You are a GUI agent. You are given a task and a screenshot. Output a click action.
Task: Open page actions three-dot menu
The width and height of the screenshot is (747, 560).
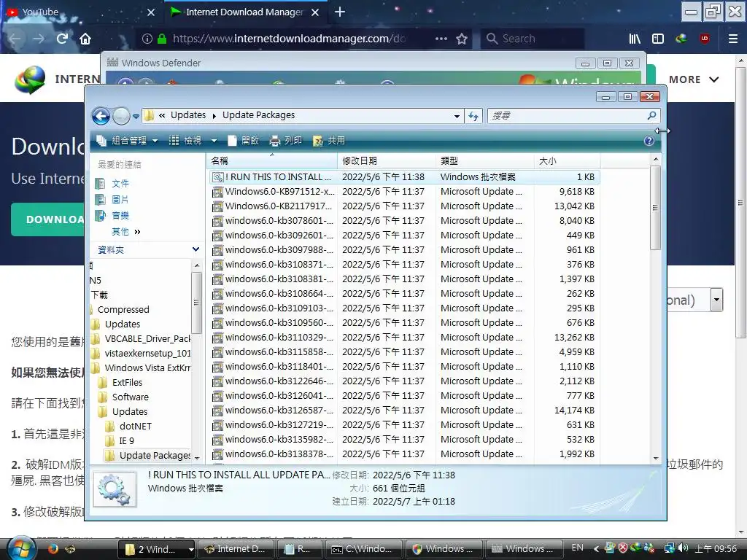click(441, 39)
